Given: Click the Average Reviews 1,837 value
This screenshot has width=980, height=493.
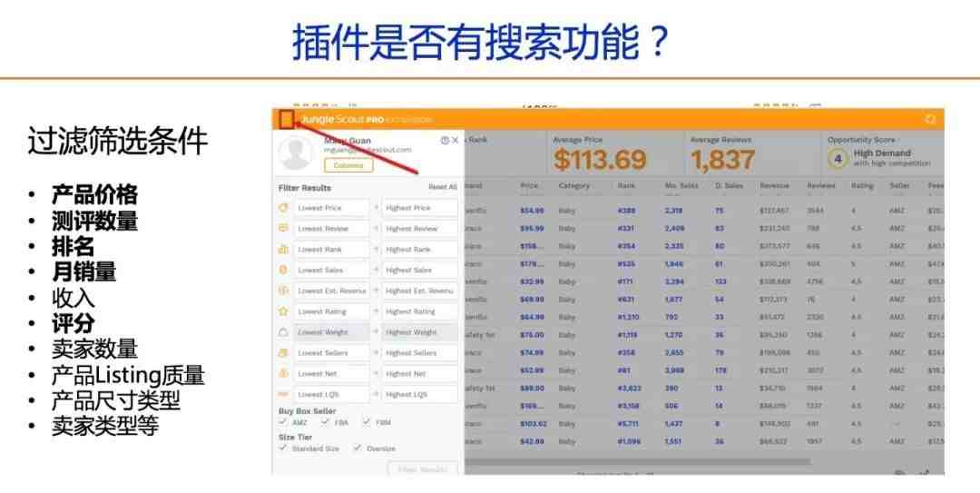Looking at the screenshot, I should pyautogui.click(x=722, y=160).
